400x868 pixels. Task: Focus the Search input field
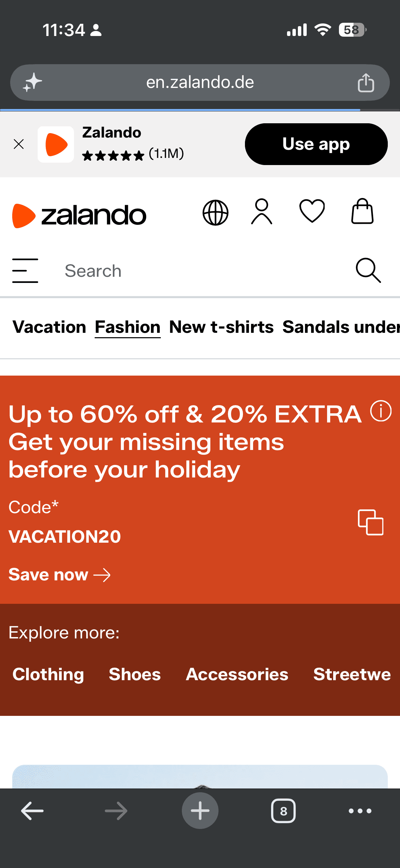click(x=200, y=271)
